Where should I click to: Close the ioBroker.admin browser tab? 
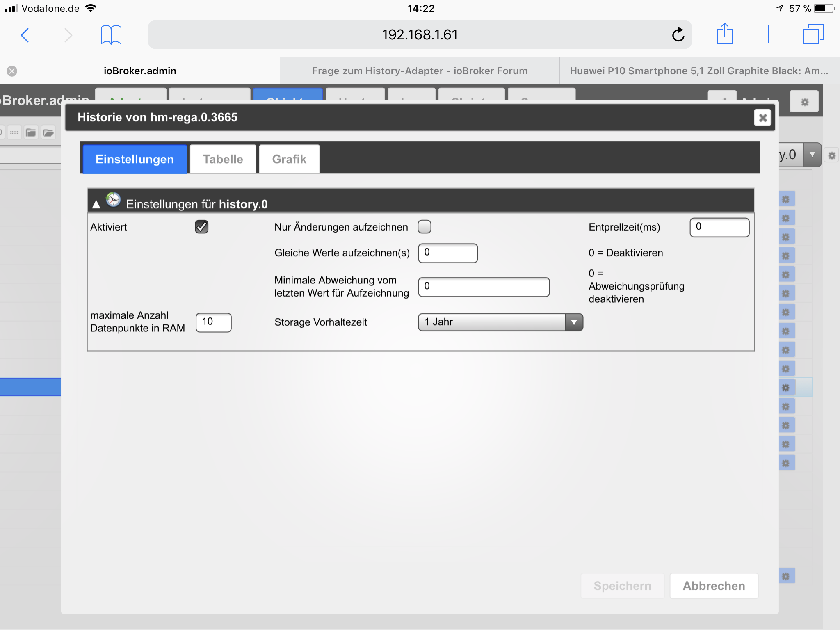point(12,71)
